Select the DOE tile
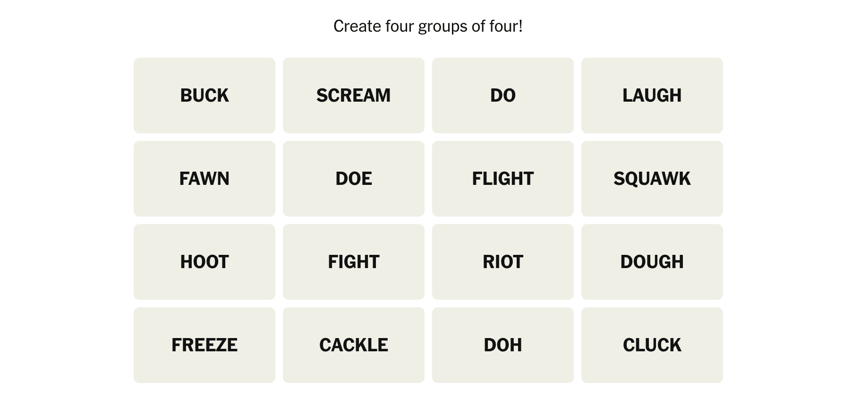 click(x=353, y=179)
